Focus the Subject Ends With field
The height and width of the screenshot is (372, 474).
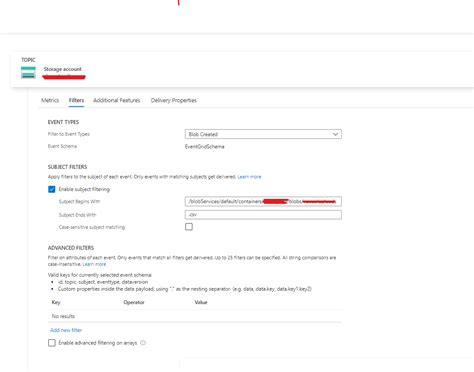(x=263, y=215)
